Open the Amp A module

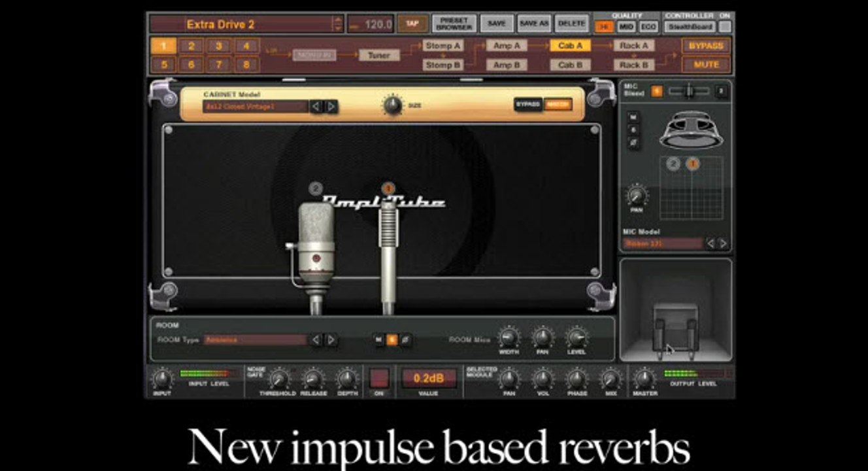(x=507, y=46)
